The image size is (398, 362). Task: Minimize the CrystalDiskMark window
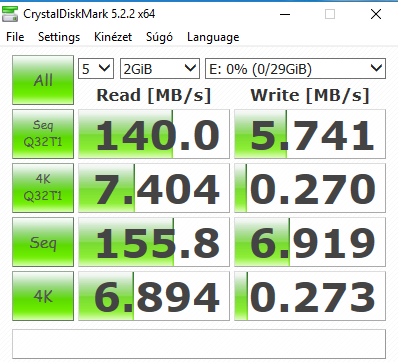pyautogui.click(x=285, y=14)
